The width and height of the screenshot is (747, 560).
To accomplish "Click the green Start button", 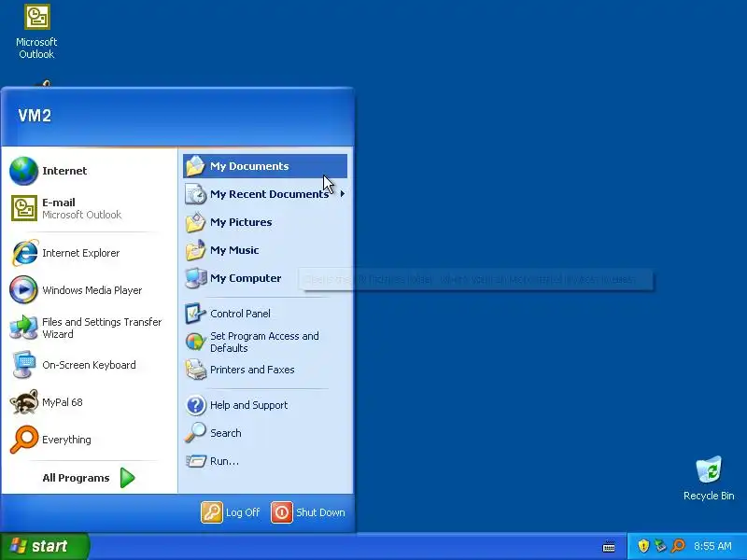I will 45,546.
